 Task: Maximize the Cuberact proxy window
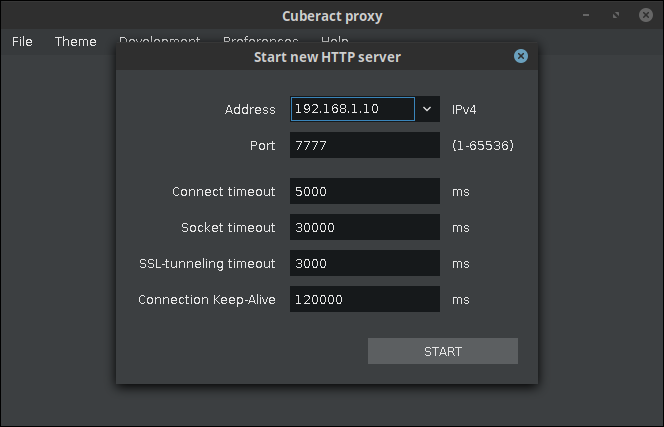point(616,15)
